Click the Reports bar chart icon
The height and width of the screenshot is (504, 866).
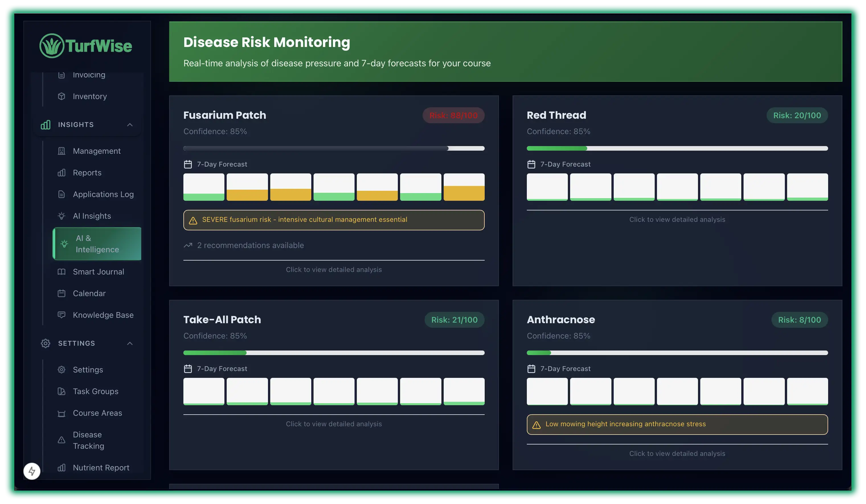62,173
